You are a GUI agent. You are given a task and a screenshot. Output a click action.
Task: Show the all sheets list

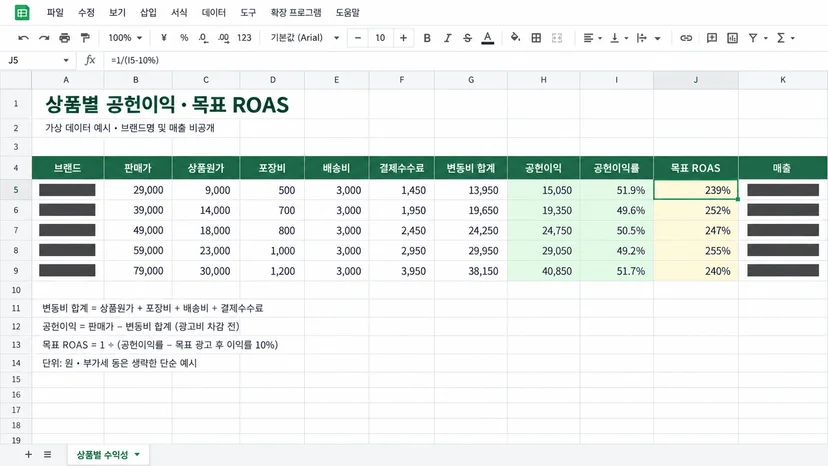point(48,454)
